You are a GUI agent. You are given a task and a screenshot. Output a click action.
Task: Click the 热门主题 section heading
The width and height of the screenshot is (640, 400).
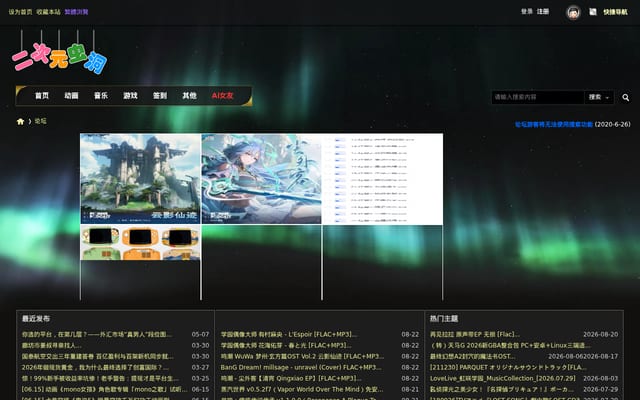pos(444,318)
